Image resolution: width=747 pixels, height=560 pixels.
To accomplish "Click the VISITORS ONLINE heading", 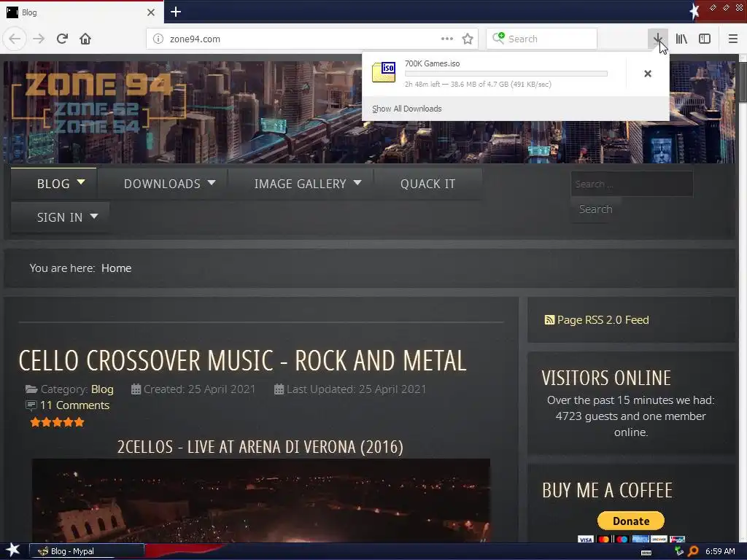I will coord(606,378).
